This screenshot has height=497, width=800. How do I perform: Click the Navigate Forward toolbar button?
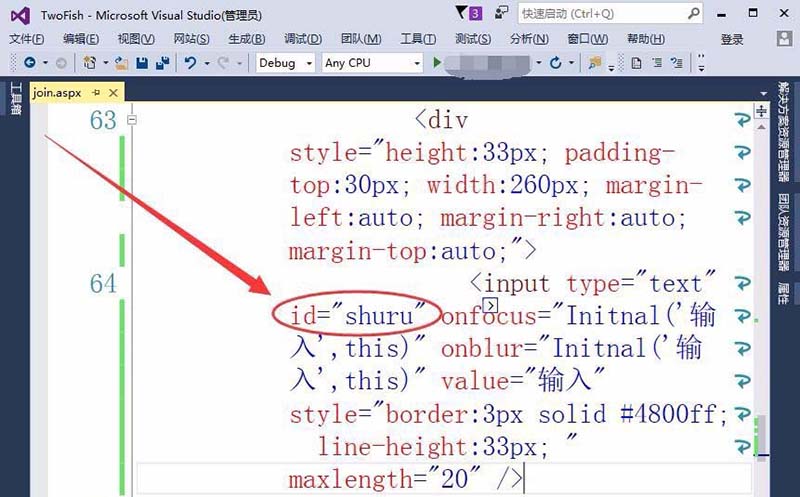pos(61,63)
